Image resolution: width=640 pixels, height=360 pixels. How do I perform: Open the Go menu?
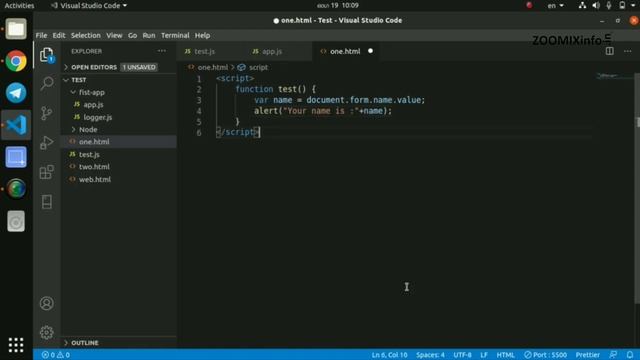tap(132, 36)
